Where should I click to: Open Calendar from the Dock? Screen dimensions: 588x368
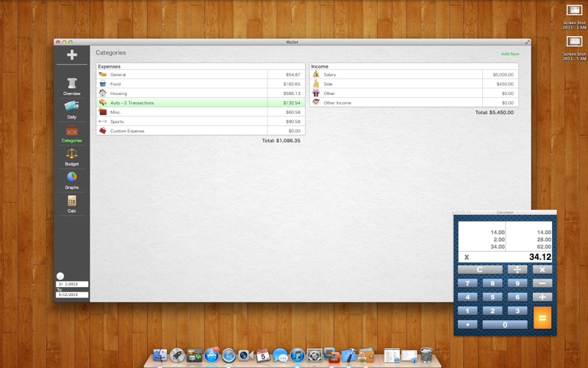tap(263, 355)
